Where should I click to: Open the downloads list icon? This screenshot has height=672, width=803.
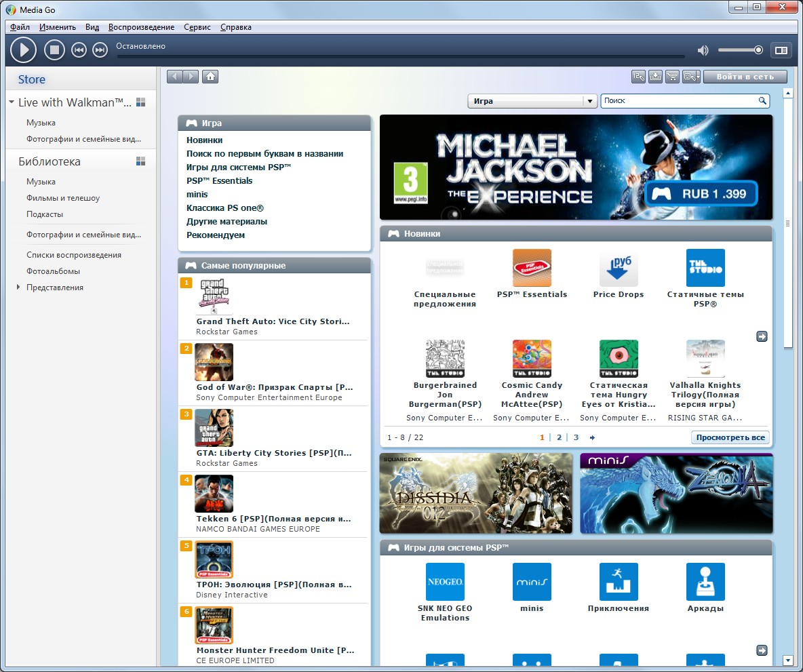click(x=656, y=77)
